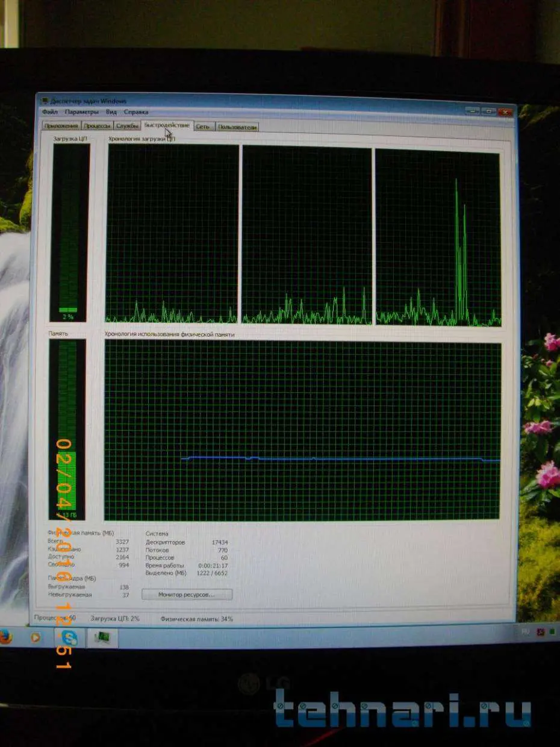Click the Время работы value 0:00:21:17
The height and width of the screenshot is (747, 560).
coord(213,566)
